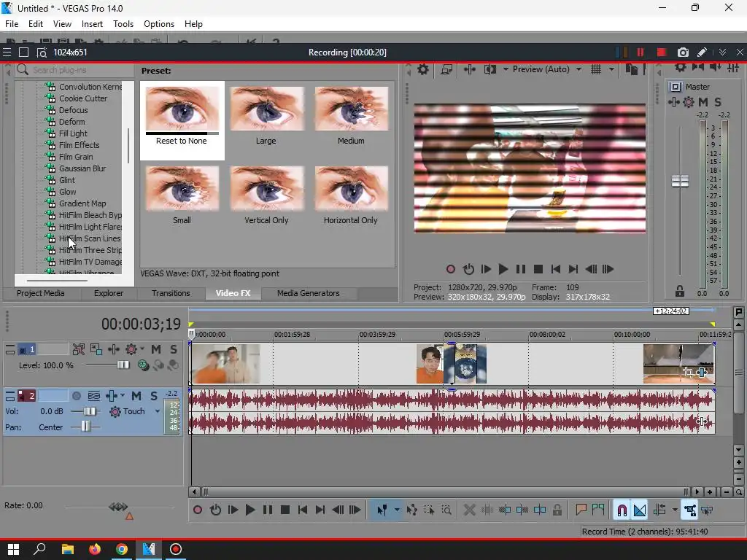The width and height of the screenshot is (747, 560).
Task: Open the Touch automation mode dropdown
Action: (158, 411)
